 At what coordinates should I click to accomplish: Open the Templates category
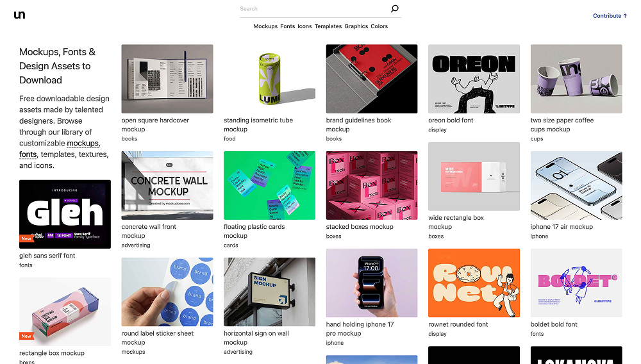pyautogui.click(x=328, y=26)
